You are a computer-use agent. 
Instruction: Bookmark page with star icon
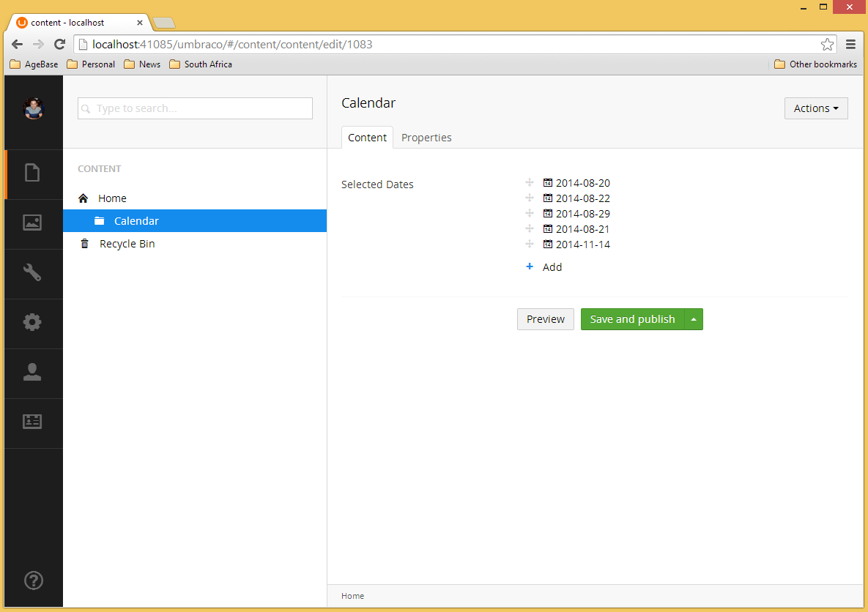pos(827,44)
